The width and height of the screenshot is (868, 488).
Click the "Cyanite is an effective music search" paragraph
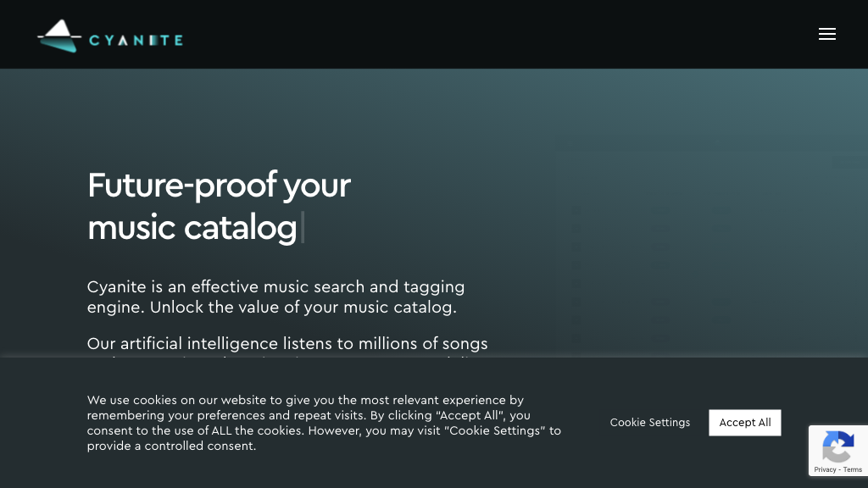point(275,287)
